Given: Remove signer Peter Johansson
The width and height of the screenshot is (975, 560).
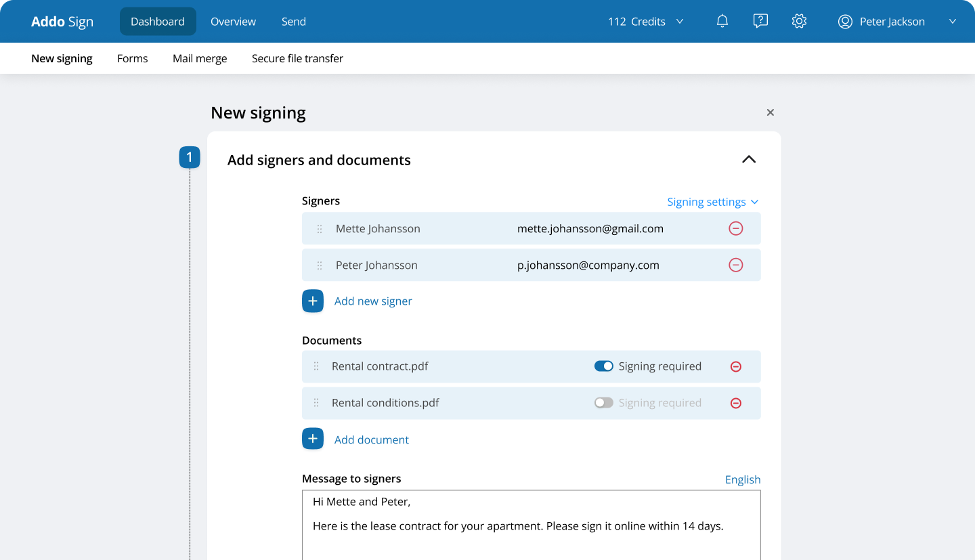Looking at the screenshot, I should click(736, 265).
